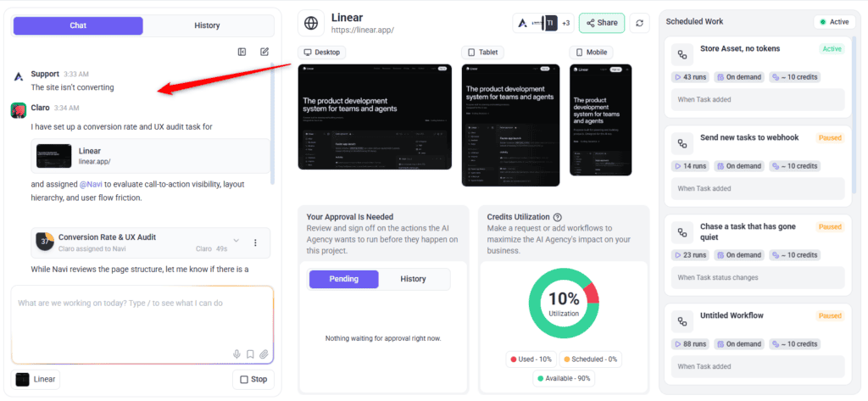This screenshot has height=401, width=868.
Task: Open the Mobile screenshot thumbnail
Action: 601,120
